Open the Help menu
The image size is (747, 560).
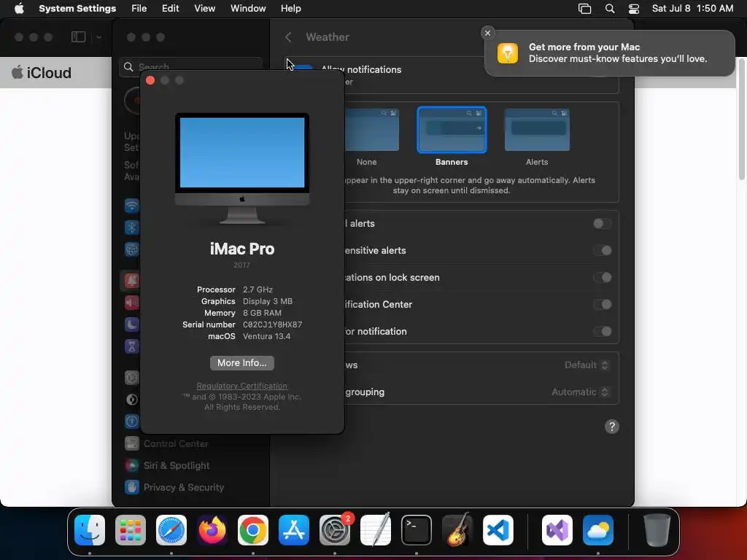290,9
